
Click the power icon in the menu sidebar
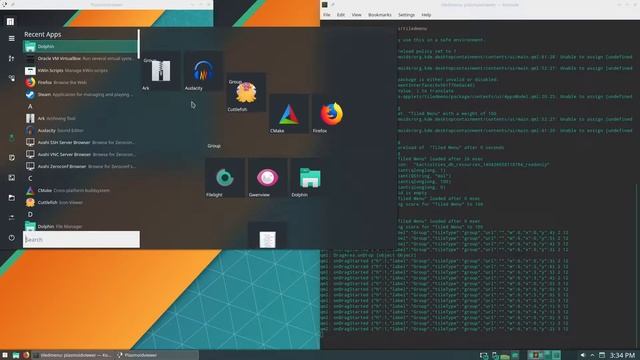[11, 237]
